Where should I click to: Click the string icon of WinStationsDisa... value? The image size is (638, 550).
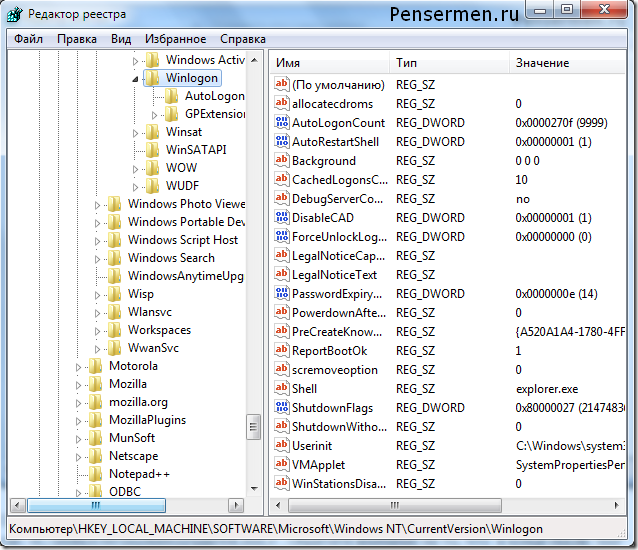[x=282, y=484]
